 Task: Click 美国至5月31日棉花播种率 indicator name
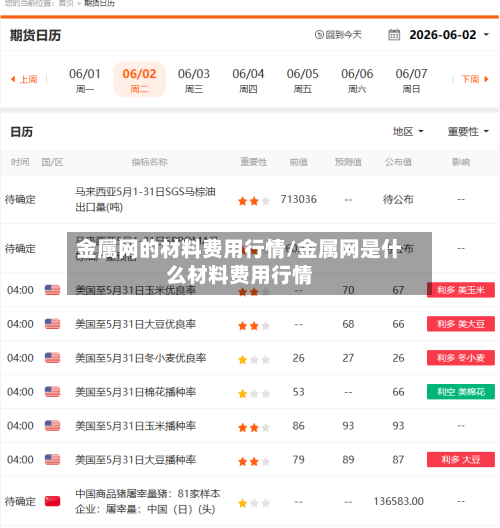(135, 392)
